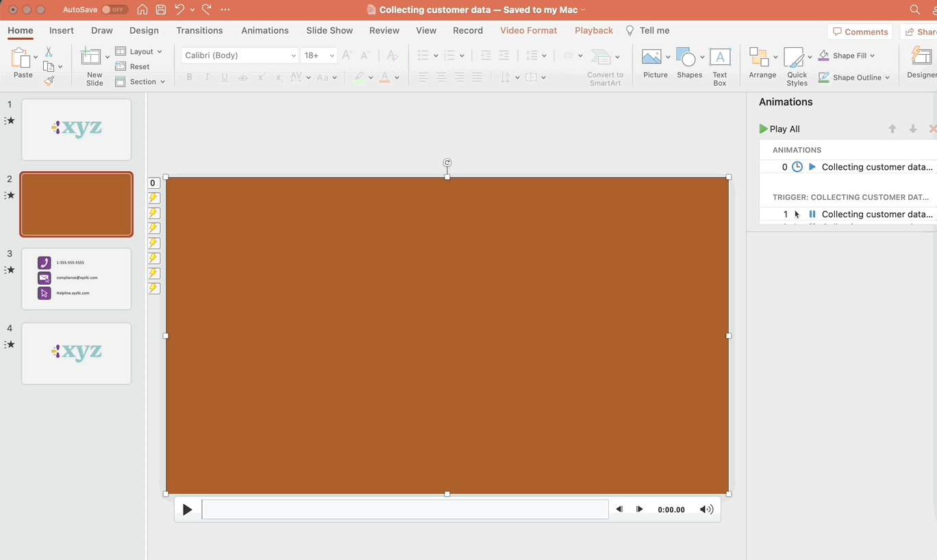The image size is (937, 560).
Task: Click Clear Formatting icon
Action: pyautogui.click(x=392, y=55)
